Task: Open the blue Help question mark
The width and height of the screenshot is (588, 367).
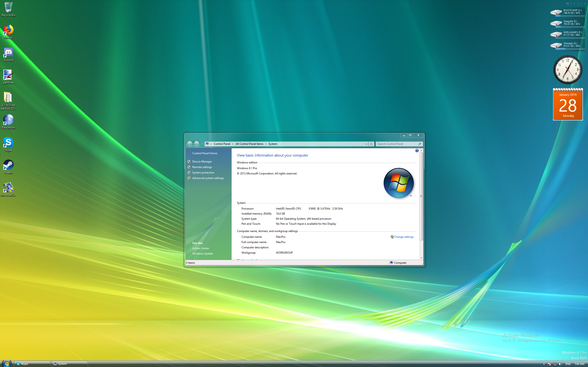Action: [417, 151]
